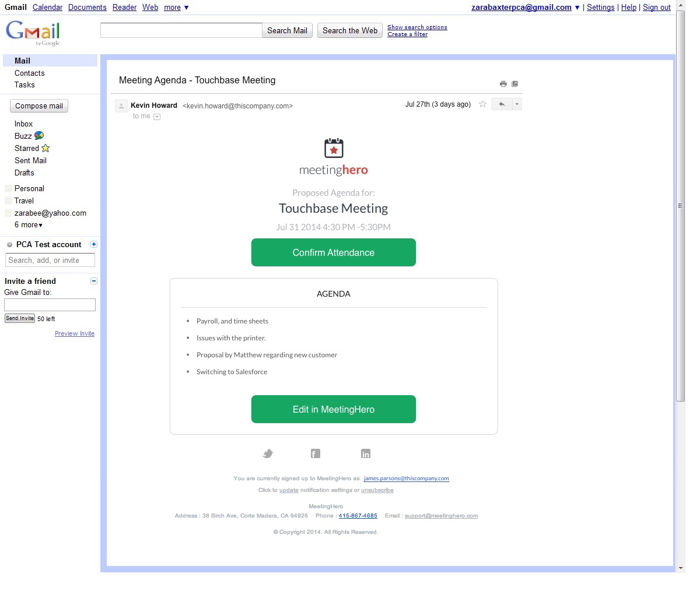This screenshot has height=612, width=700.
Task: Open the Help link
Action: click(629, 8)
